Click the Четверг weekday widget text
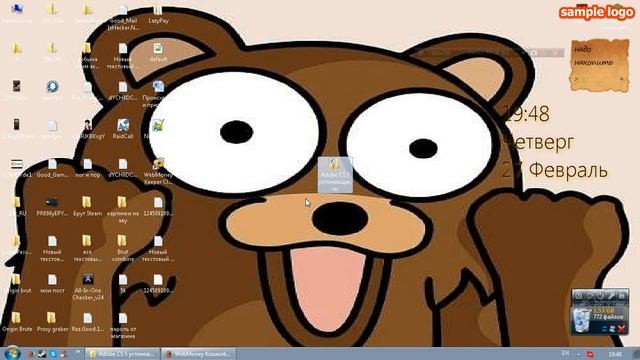640x360 pixels. click(538, 142)
